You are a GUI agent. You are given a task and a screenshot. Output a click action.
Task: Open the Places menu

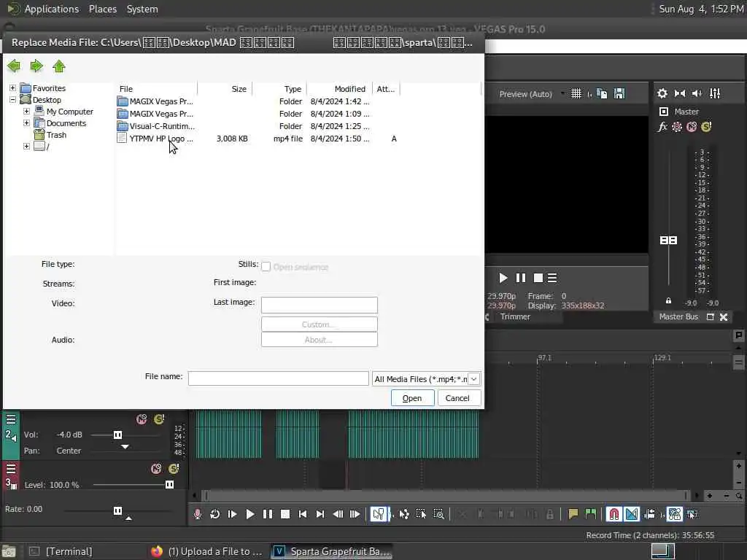(103, 9)
